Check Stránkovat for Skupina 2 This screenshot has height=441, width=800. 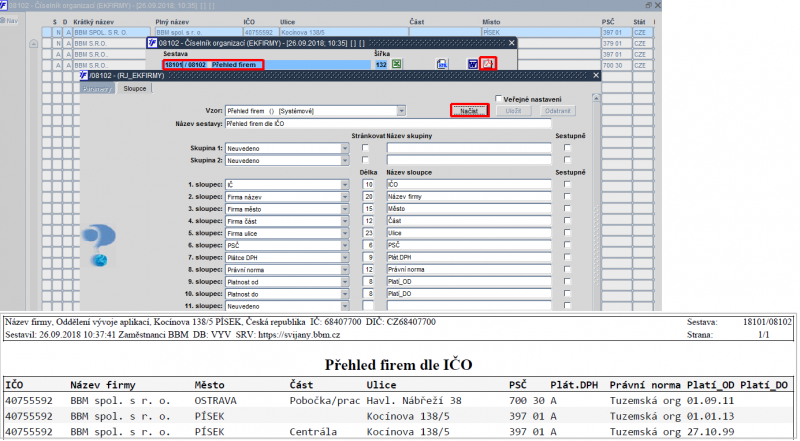click(365, 160)
